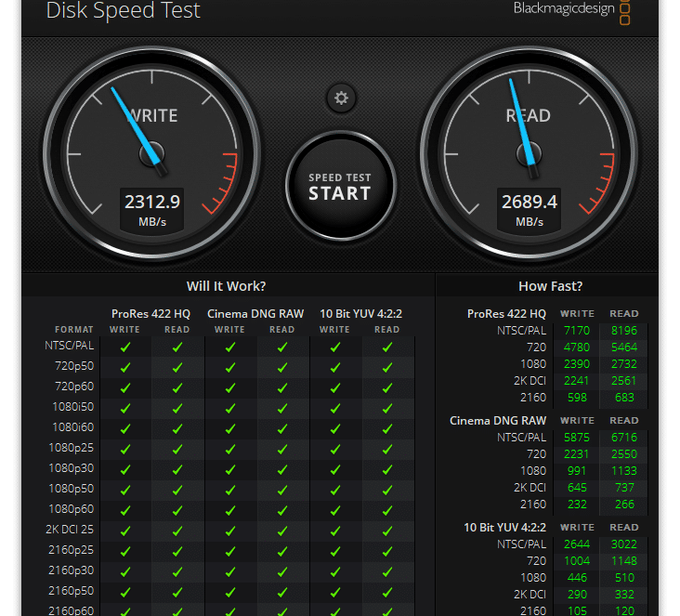Click the 10 Bit YUV 4:2:2 heading in How Fast
680x616 pixels.
point(504,528)
